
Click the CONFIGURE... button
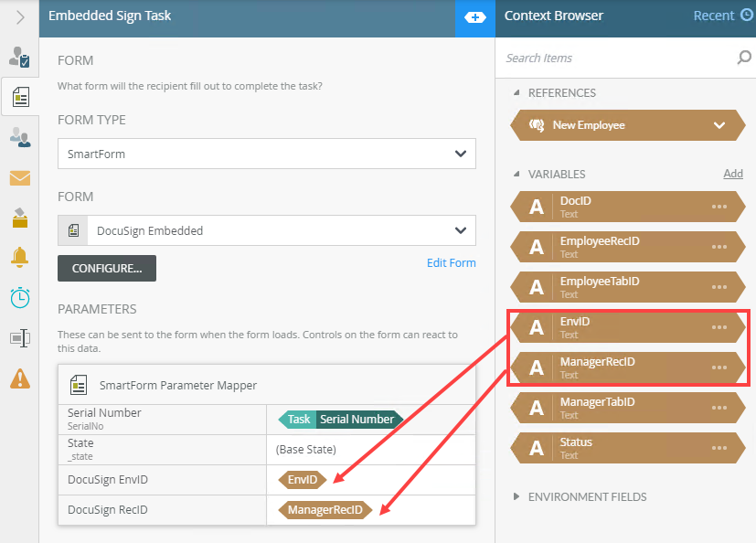click(x=106, y=268)
